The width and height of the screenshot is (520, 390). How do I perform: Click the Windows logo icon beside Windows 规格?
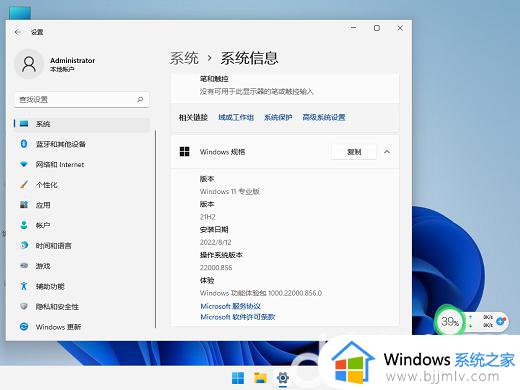[184, 152]
